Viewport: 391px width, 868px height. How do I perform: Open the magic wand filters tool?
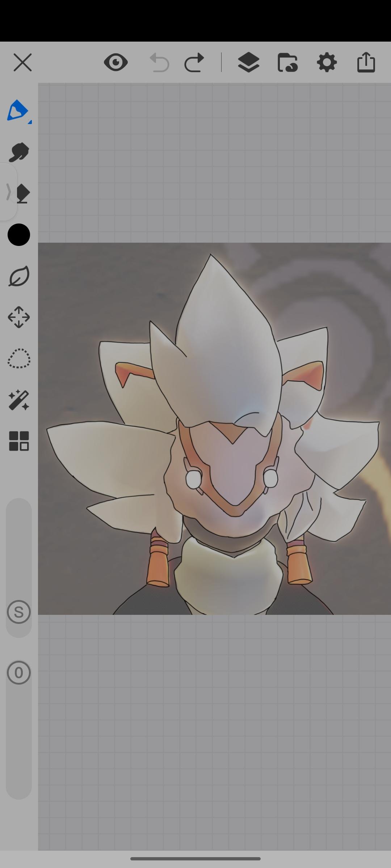pyautogui.click(x=19, y=400)
